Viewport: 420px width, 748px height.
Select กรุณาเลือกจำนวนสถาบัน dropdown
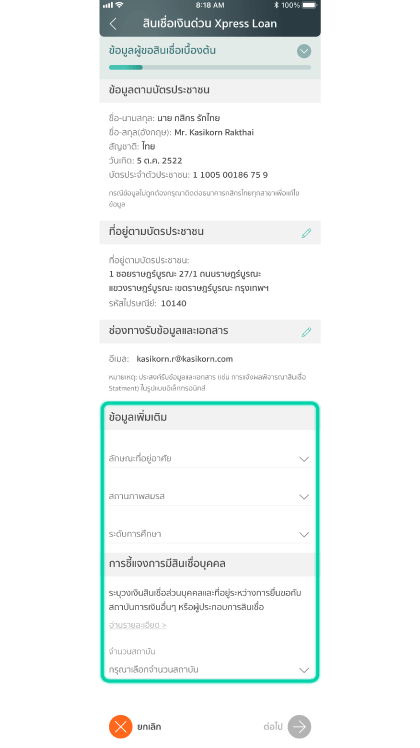(210, 669)
